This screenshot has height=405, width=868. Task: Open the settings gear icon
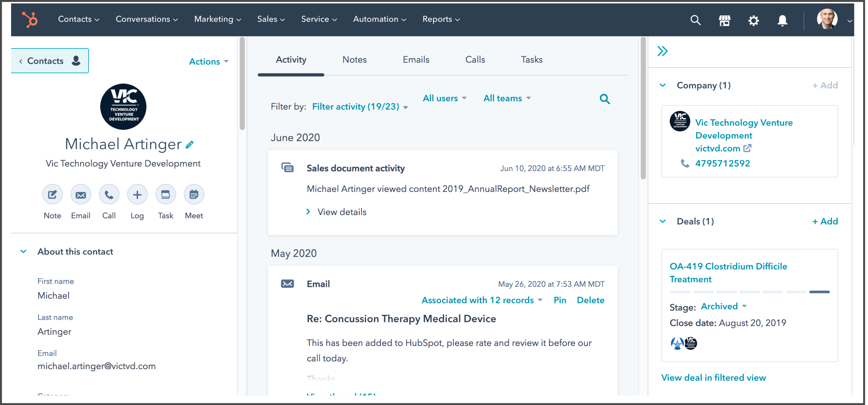754,20
